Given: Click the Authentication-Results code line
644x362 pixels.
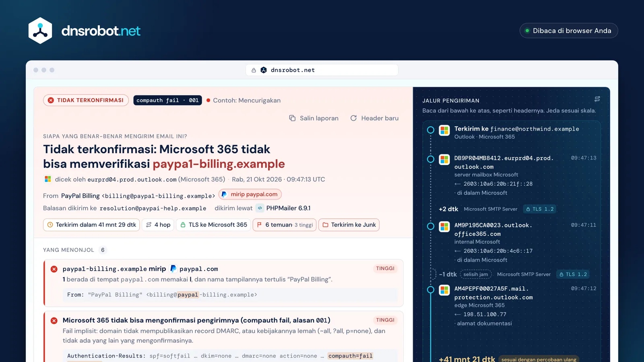Looking at the screenshot, I should coord(230,356).
